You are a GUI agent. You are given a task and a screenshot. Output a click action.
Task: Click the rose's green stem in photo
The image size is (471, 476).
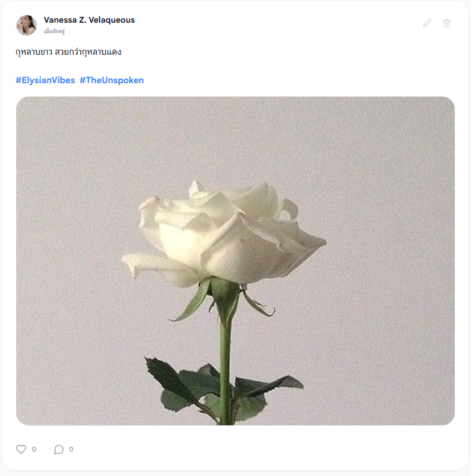click(225, 364)
